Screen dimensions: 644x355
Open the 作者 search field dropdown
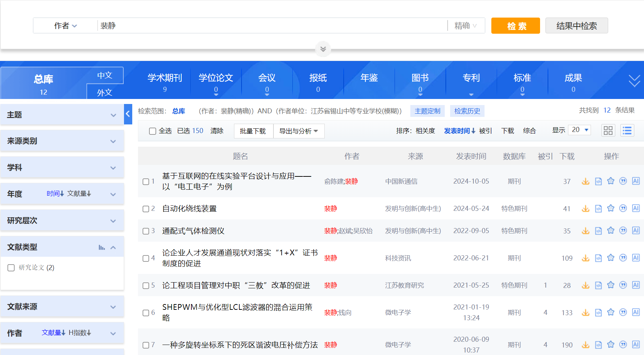66,26
